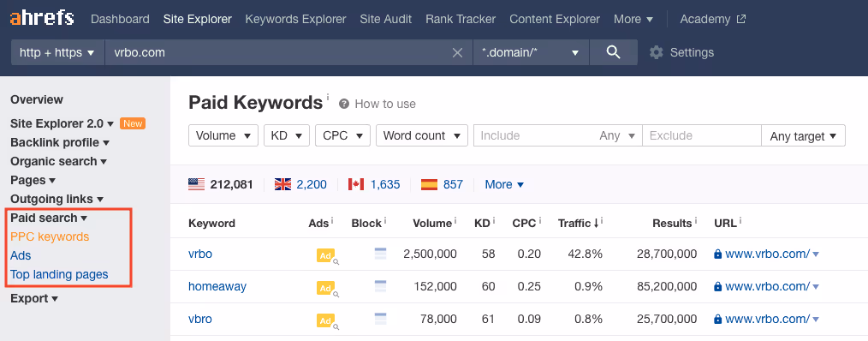Click the vbro keyword link

pyautogui.click(x=200, y=320)
